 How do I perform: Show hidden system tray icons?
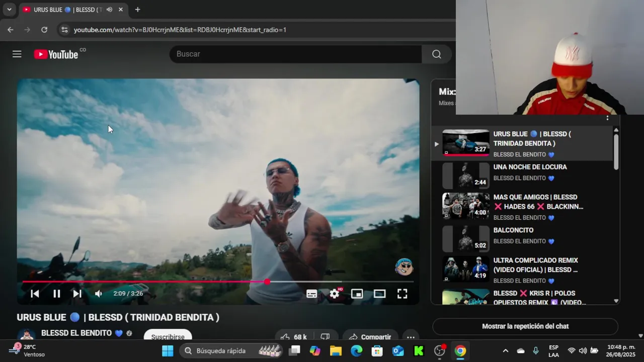click(x=506, y=351)
